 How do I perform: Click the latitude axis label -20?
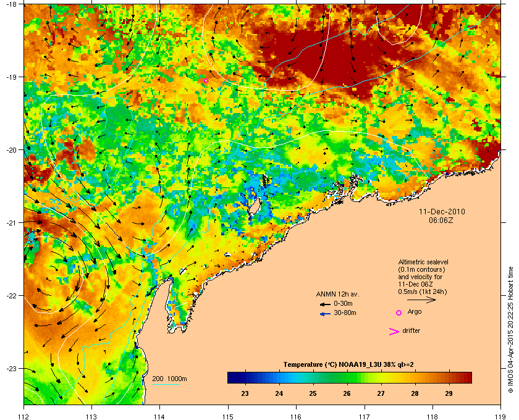pyautogui.click(x=11, y=149)
